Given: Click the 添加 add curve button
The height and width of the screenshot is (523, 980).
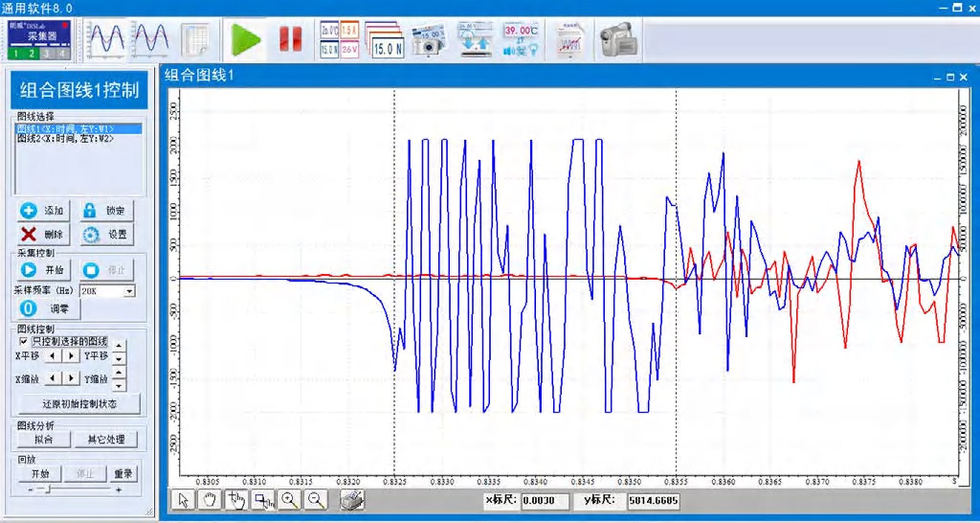Looking at the screenshot, I should [x=42, y=211].
